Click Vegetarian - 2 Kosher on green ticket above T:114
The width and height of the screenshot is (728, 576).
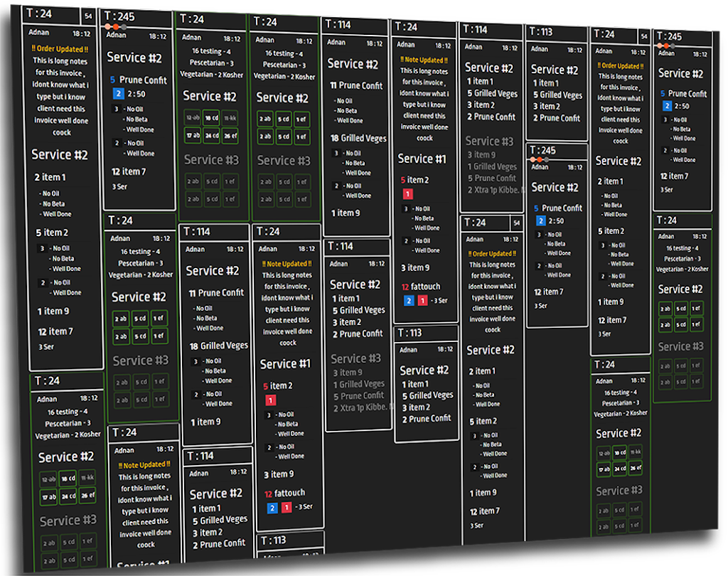coord(211,75)
